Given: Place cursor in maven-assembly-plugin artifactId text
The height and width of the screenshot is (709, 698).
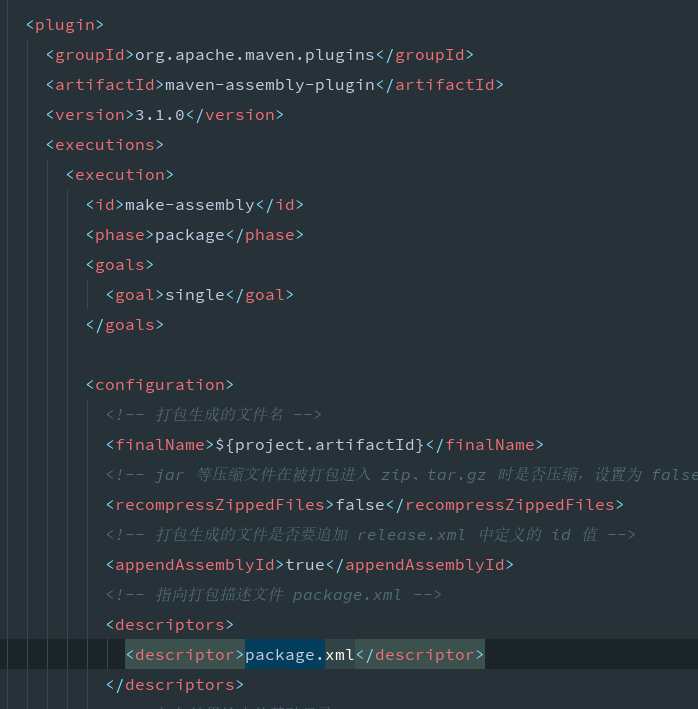Looking at the screenshot, I should (x=270, y=85).
